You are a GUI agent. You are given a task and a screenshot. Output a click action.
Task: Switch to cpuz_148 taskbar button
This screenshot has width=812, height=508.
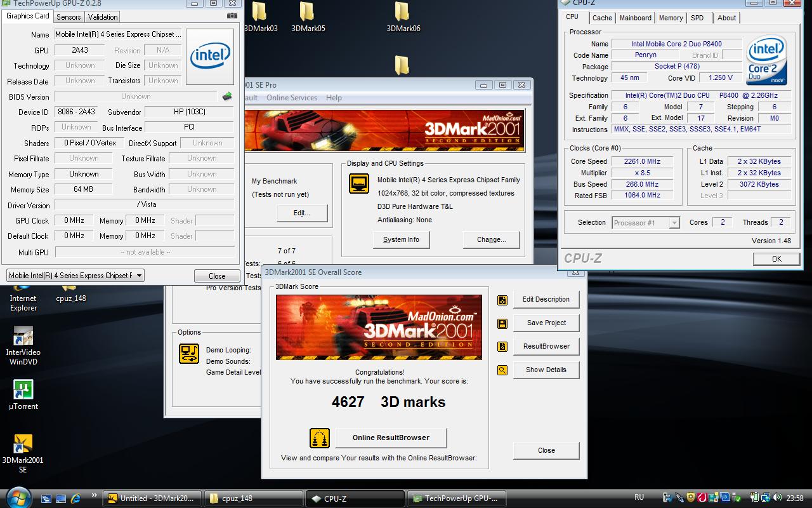click(254, 498)
